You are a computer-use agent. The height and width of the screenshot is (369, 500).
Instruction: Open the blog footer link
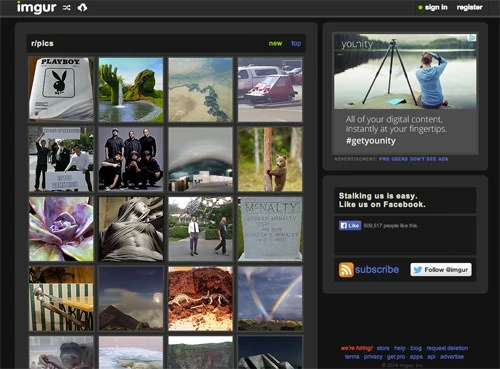click(x=416, y=348)
